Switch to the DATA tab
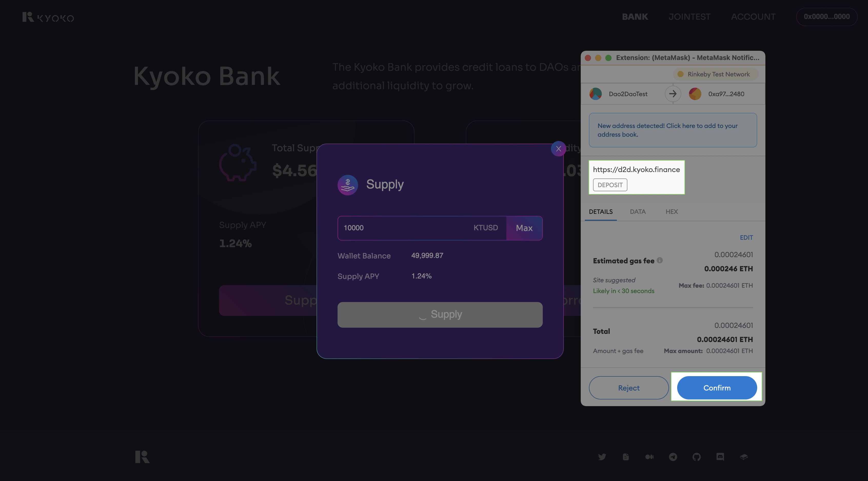Image resolution: width=868 pixels, height=481 pixels. tap(637, 212)
